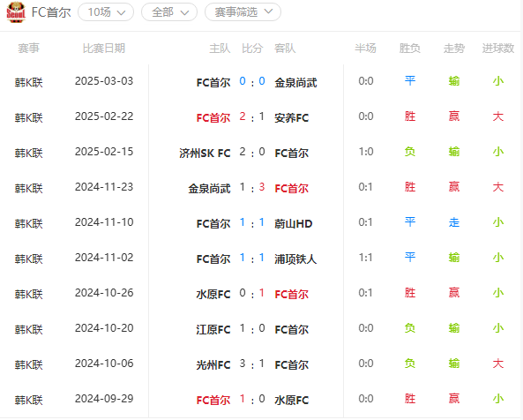This screenshot has width=523, height=420.
Task: Click the 济州SK FC home team
Action: click(x=205, y=154)
